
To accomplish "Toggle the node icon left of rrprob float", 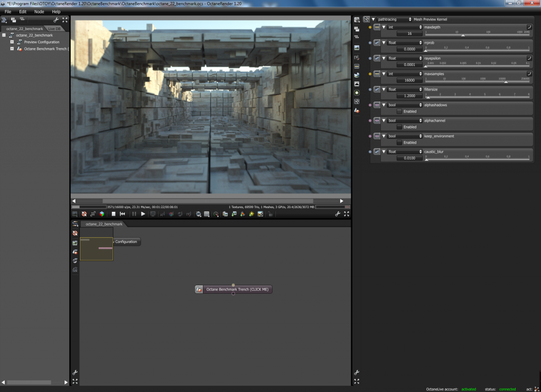I will coord(377,43).
